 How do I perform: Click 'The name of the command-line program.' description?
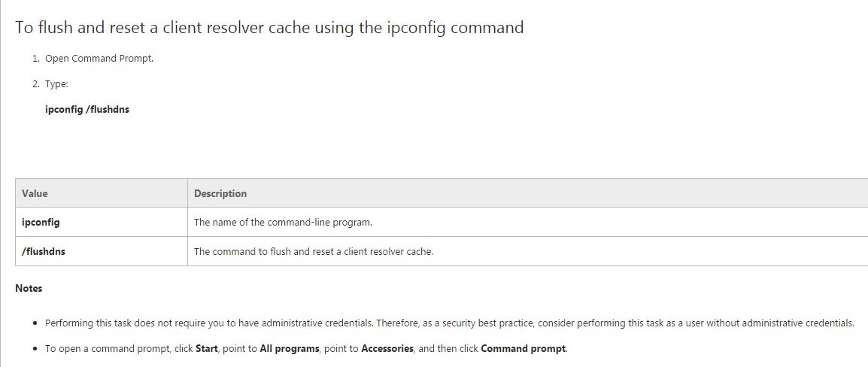[x=283, y=222]
